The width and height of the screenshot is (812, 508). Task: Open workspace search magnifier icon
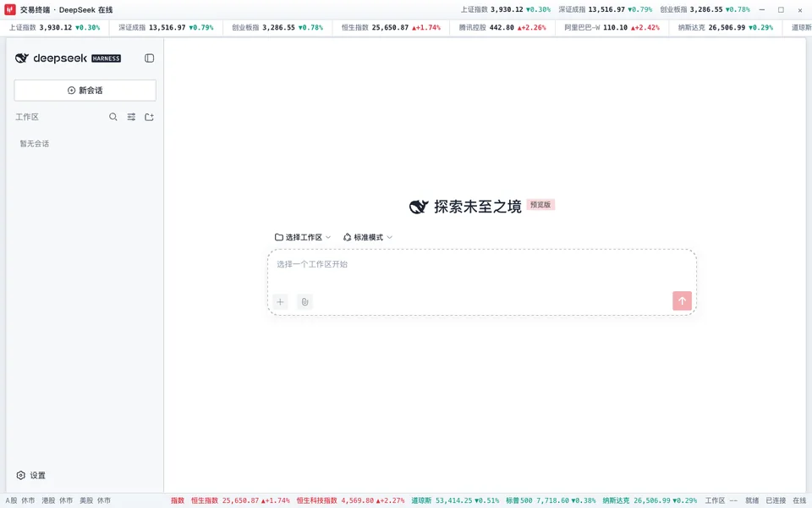[x=112, y=117]
